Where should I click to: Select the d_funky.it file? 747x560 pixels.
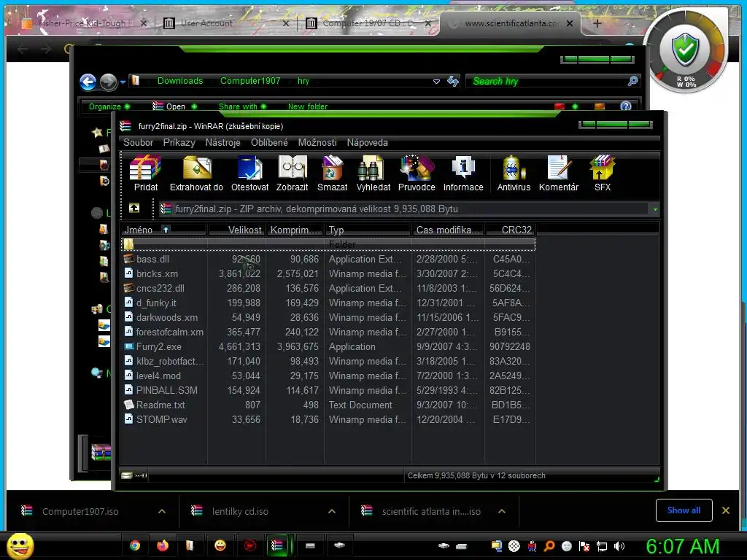[328, 303]
